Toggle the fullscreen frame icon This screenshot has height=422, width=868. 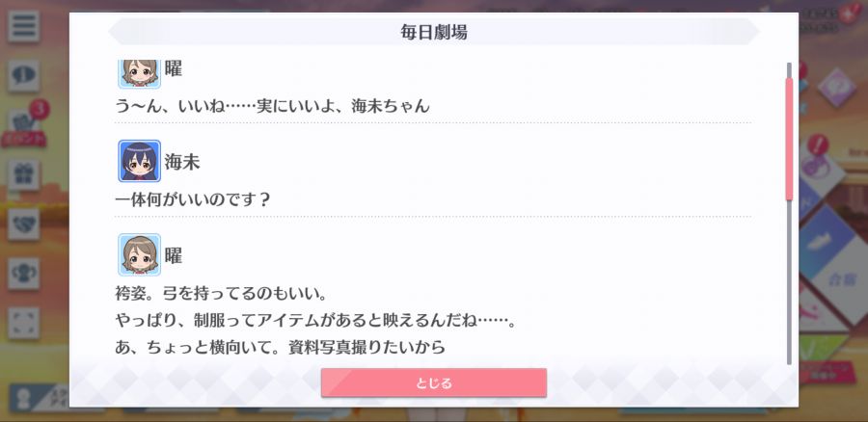[23, 323]
